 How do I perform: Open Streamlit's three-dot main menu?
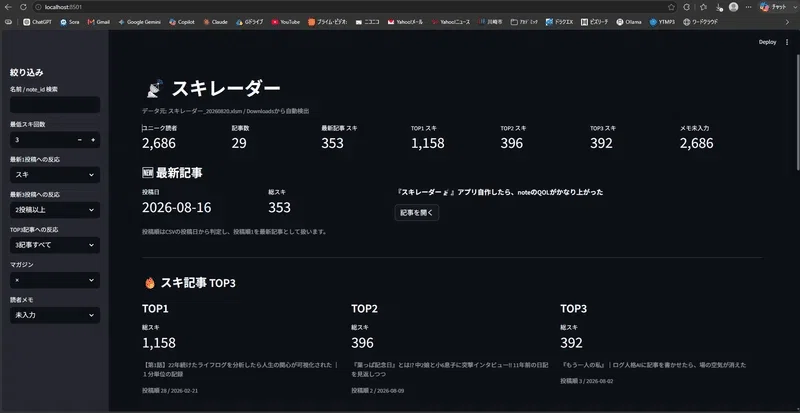coord(787,42)
